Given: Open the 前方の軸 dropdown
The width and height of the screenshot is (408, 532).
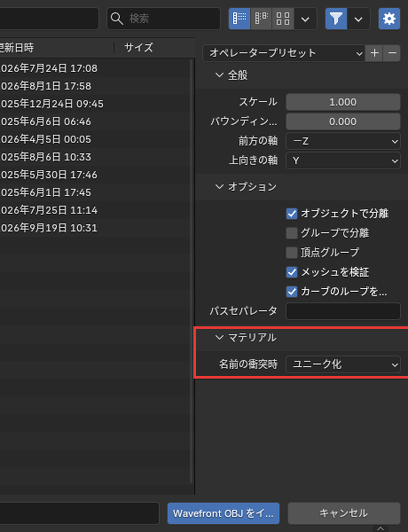Looking at the screenshot, I should pyautogui.click(x=343, y=141).
